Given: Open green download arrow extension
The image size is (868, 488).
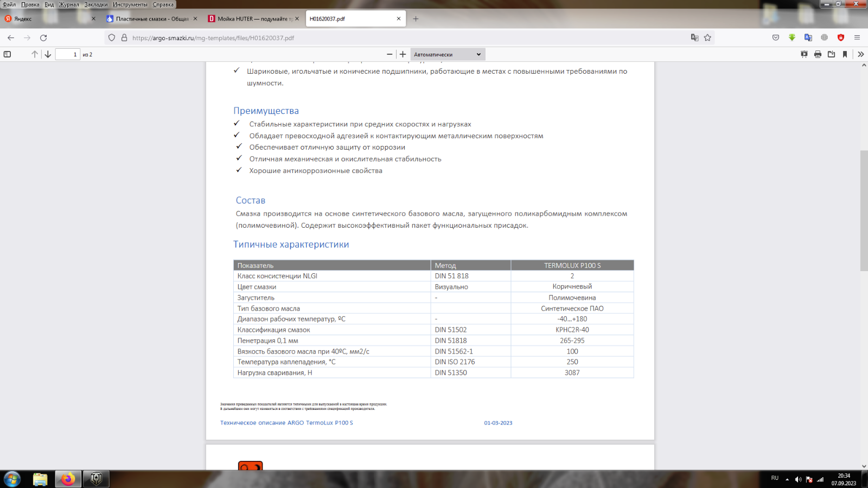Looking at the screenshot, I should pyautogui.click(x=792, y=38).
